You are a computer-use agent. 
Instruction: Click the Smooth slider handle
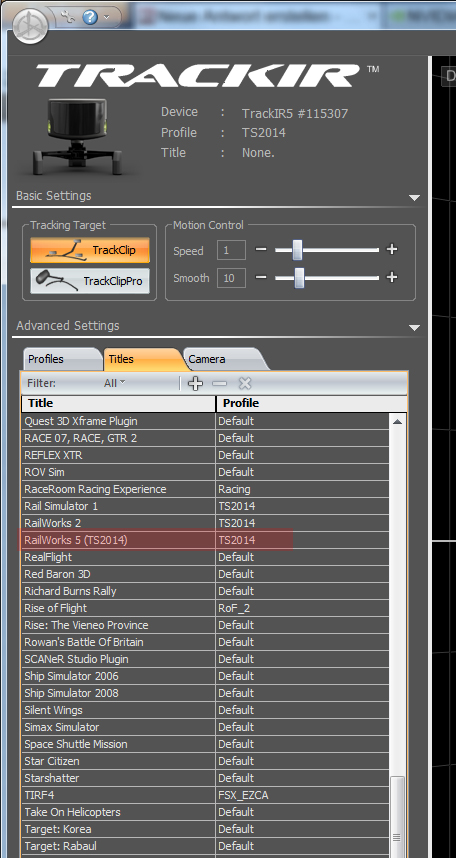pos(299,277)
